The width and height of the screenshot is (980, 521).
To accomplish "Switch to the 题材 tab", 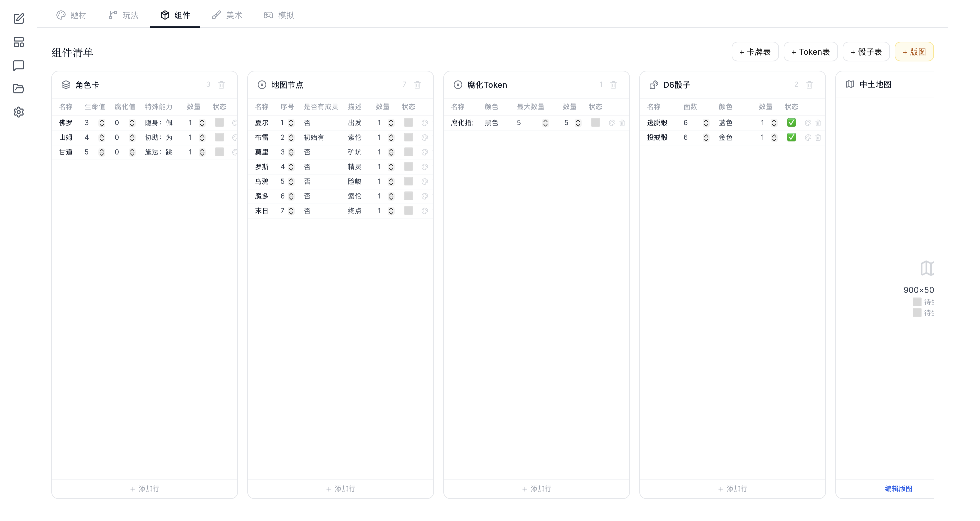I will click(72, 15).
